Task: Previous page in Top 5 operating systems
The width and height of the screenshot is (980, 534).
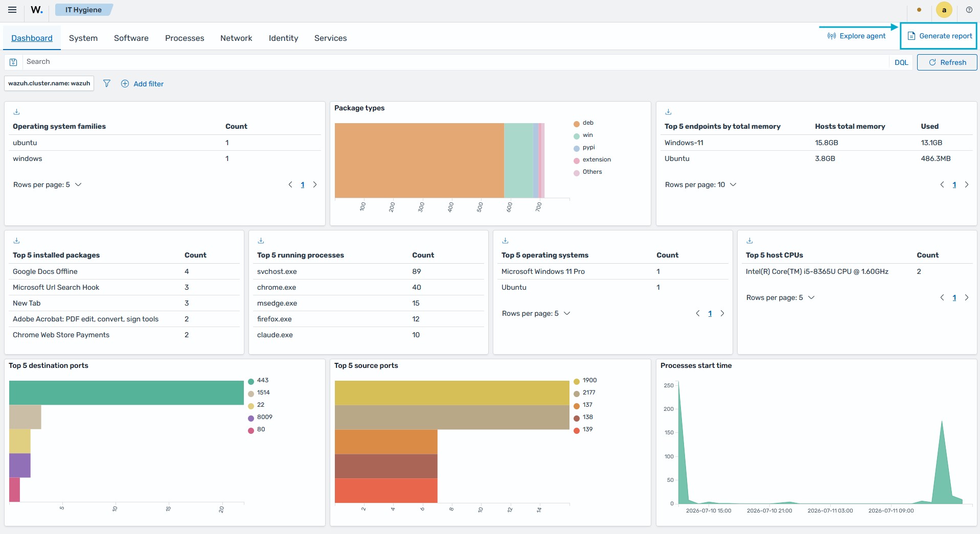Action: [x=698, y=313]
